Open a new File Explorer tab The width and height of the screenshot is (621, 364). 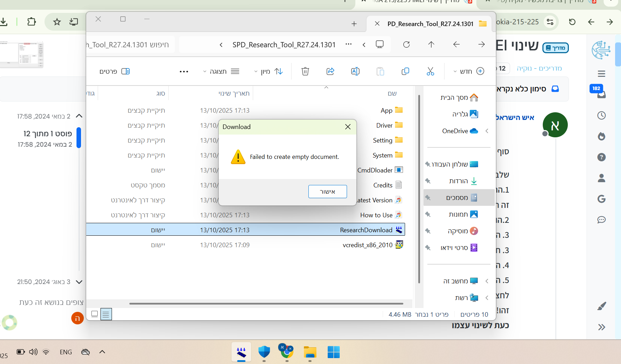click(354, 24)
